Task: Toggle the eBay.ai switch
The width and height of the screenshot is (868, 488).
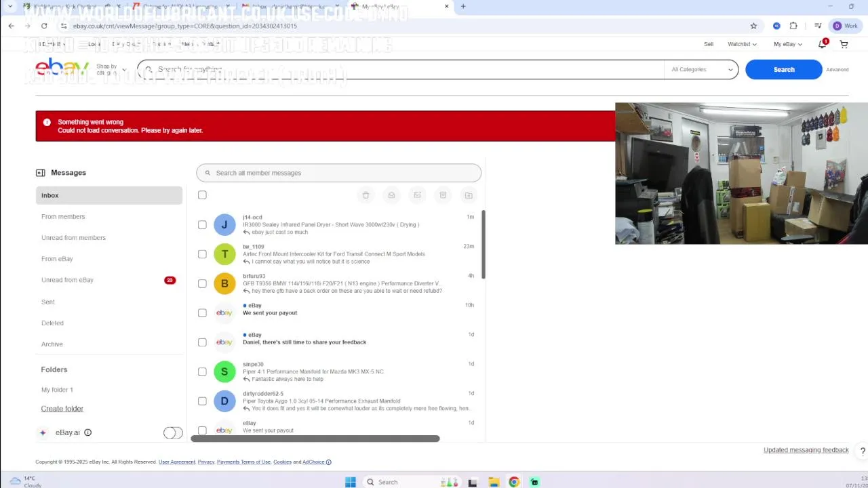Action: click(173, 432)
